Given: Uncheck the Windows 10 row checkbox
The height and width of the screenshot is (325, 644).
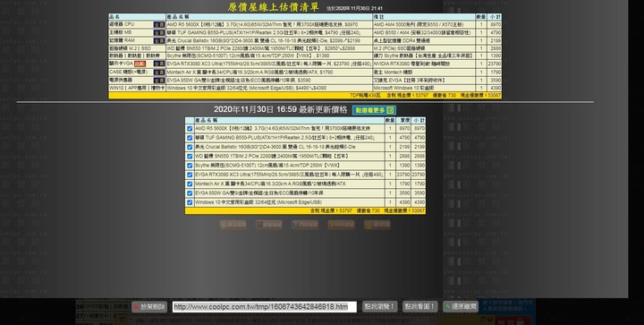Looking at the screenshot, I should (190, 202).
